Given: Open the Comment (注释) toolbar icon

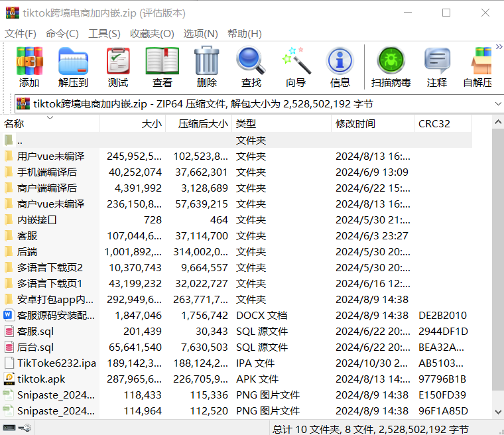Looking at the screenshot, I should (x=437, y=67).
